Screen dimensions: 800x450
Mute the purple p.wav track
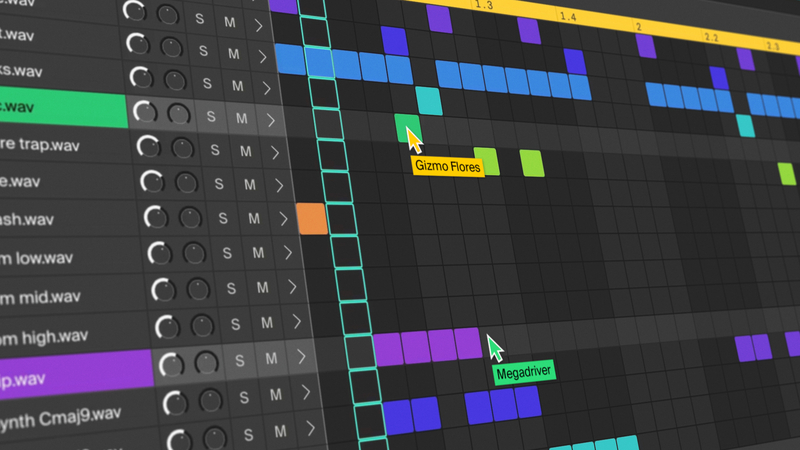click(x=271, y=358)
